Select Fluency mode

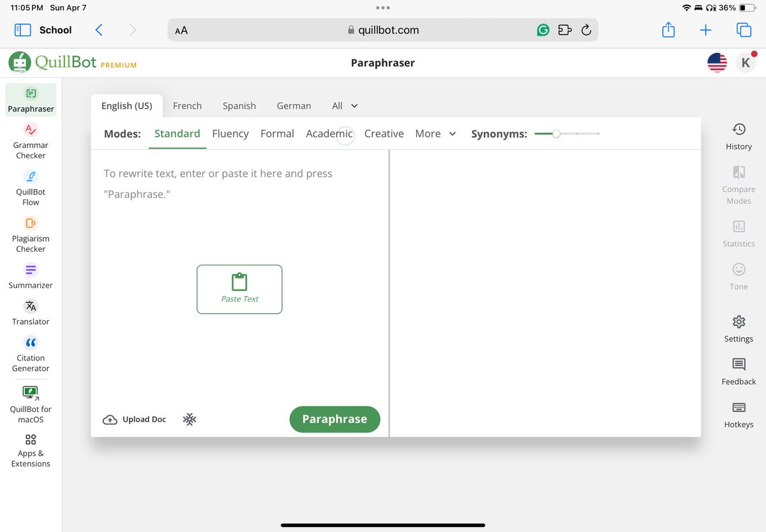pyautogui.click(x=230, y=134)
